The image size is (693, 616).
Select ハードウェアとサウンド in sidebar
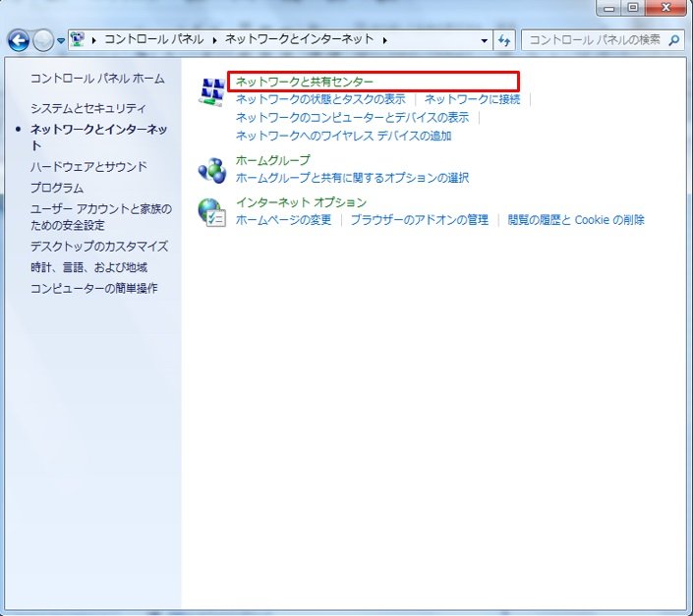pyautogui.click(x=88, y=167)
